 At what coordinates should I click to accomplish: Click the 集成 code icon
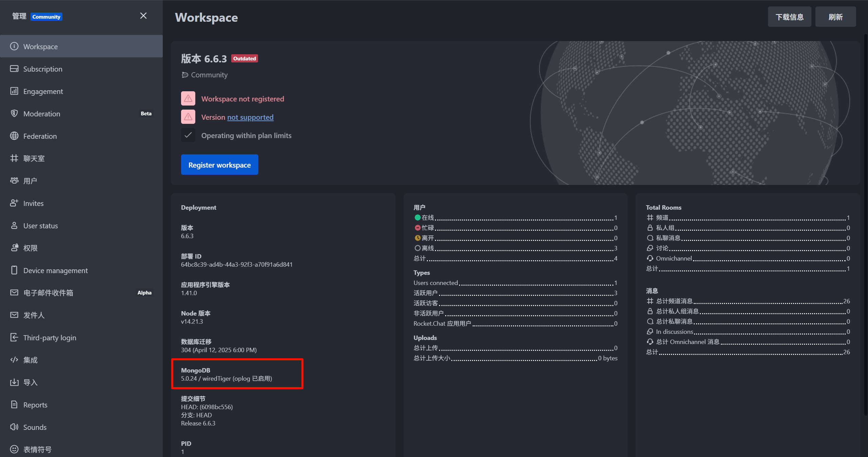click(x=14, y=360)
